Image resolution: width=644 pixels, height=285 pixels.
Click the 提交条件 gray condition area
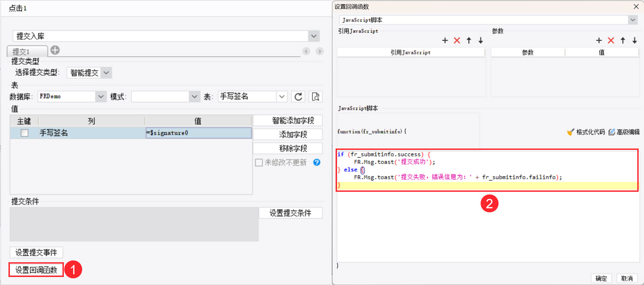[x=134, y=224]
